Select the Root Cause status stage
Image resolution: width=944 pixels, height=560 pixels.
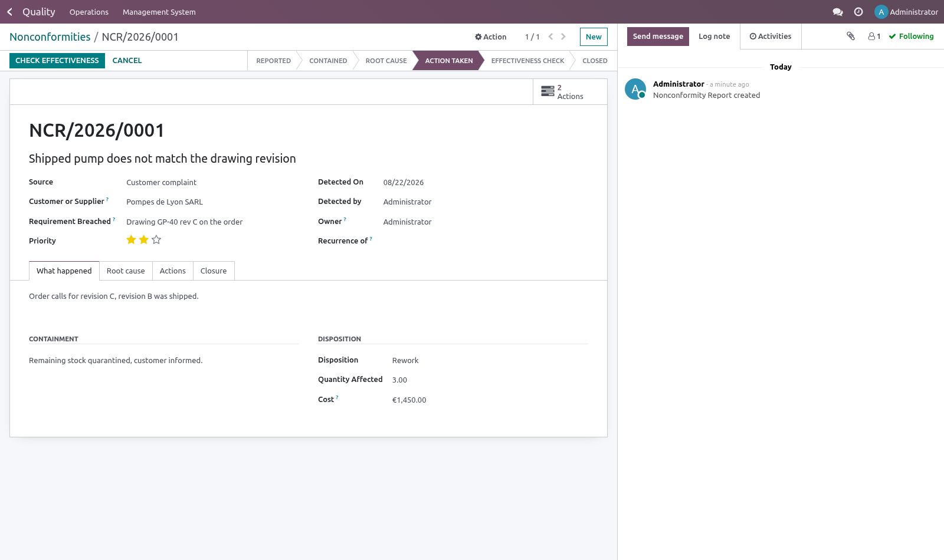386,61
